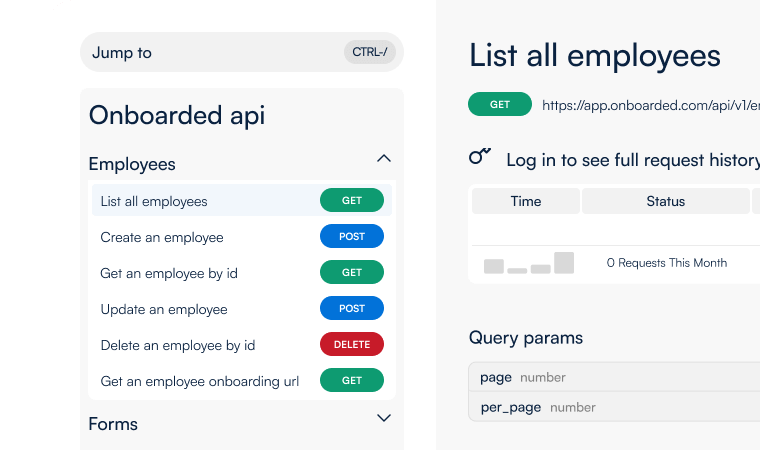Click POST badge beside Create an employee
The height and width of the screenshot is (450, 760).
352,236
